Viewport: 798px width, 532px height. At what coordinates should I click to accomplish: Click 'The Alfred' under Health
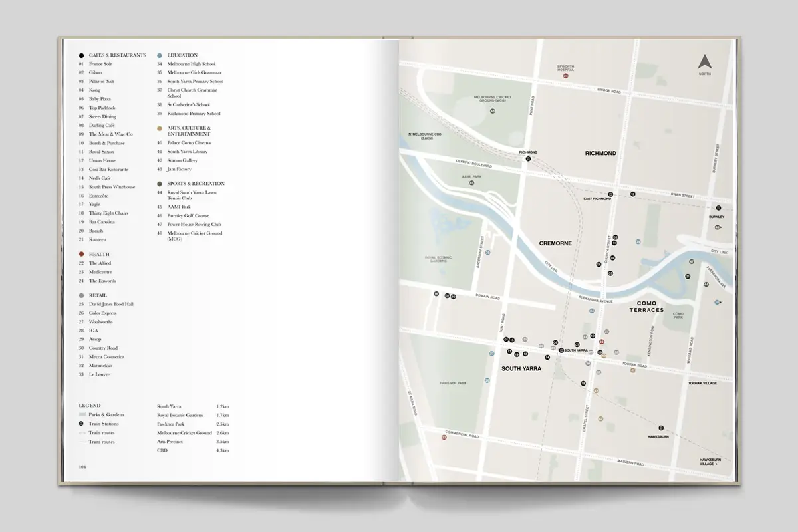[x=100, y=263]
